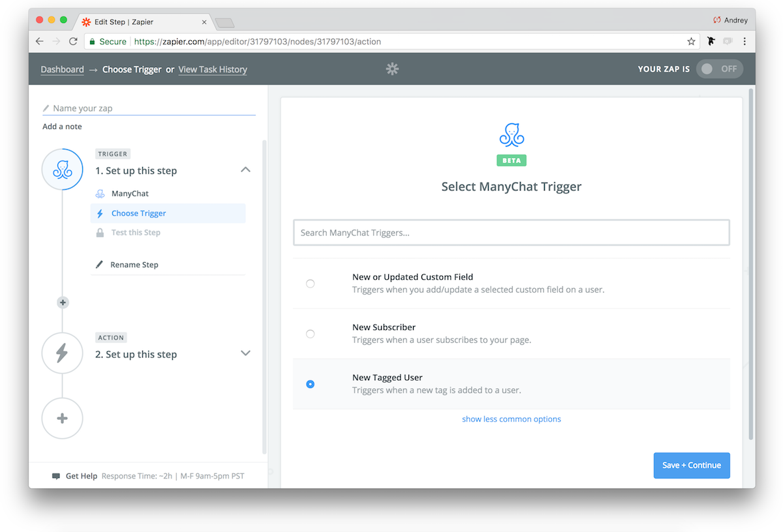Click the green BETA badge

pyautogui.click(x=512, y=160)
